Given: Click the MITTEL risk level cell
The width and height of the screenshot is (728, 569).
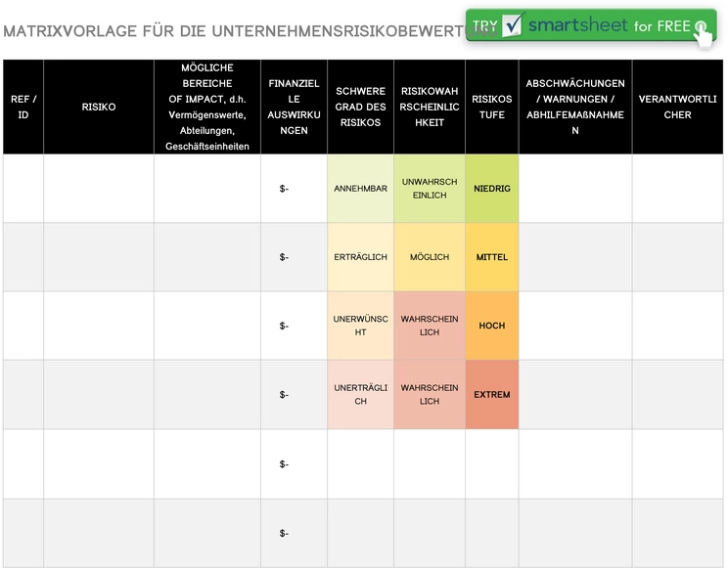Looking at the screenshot, I should pyautogui.click(x=491, y=257).
